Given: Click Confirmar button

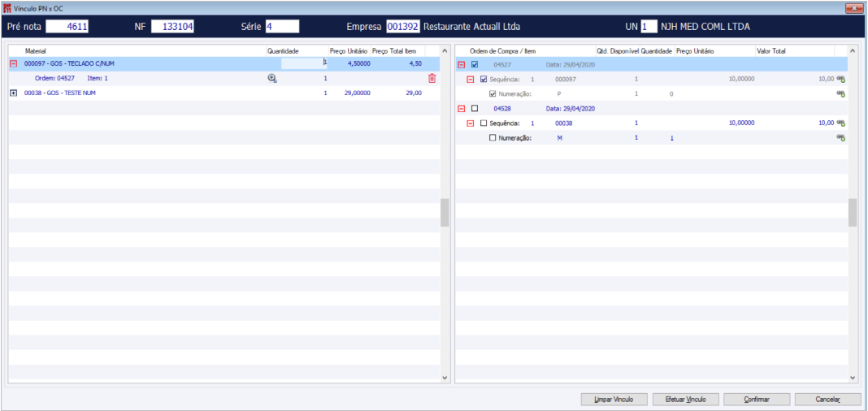Looking at the screenshot, I should [x=757, y=399].
